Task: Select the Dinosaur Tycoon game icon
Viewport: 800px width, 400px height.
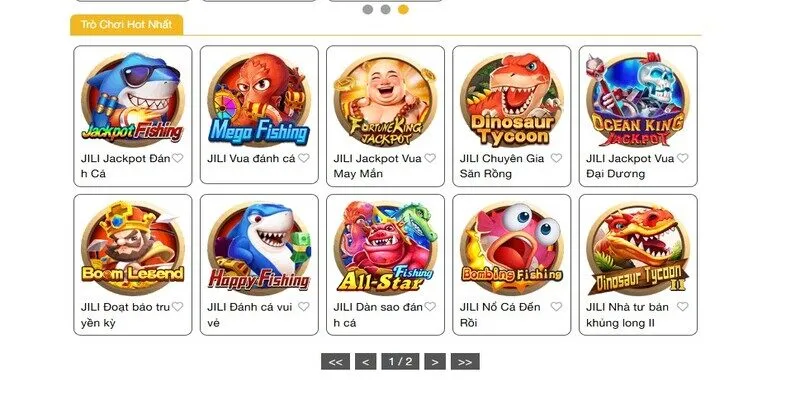Action: tap(512, 99)
